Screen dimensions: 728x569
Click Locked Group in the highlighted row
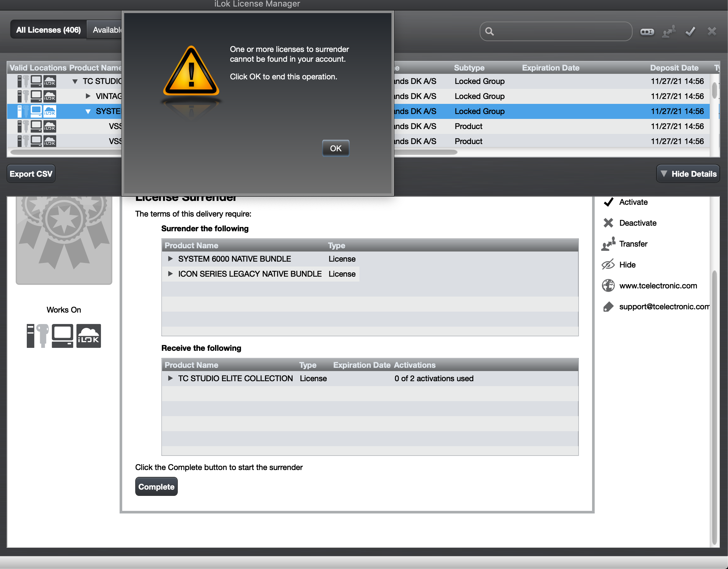479,111
